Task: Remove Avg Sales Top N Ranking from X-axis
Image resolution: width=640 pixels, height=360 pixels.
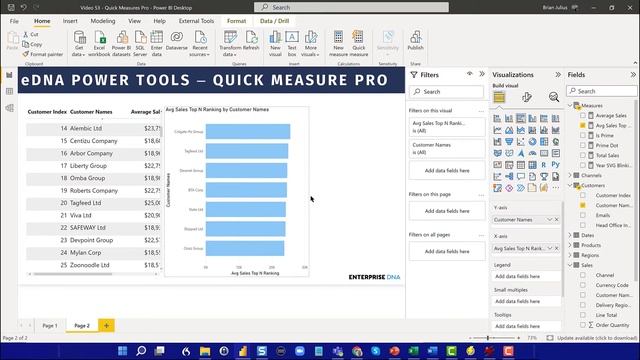Action: point(557,248)
